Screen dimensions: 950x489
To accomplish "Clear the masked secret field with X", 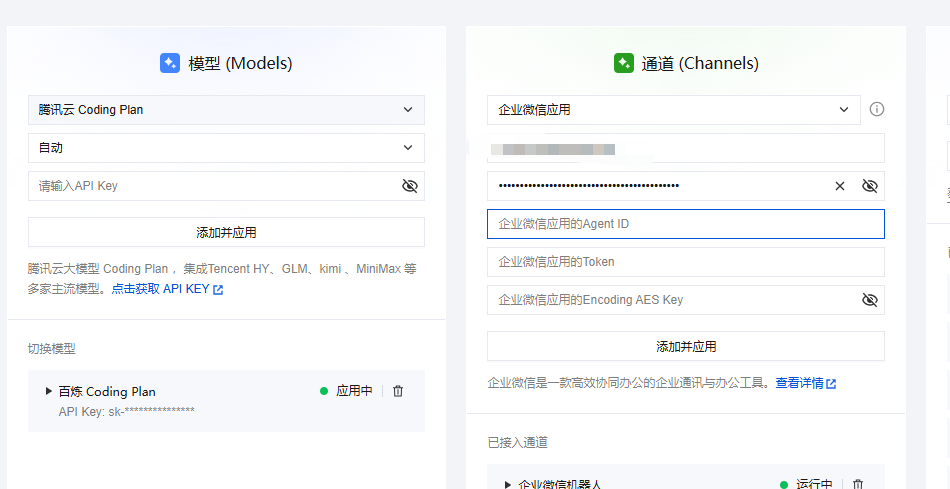I will (840, 186).
